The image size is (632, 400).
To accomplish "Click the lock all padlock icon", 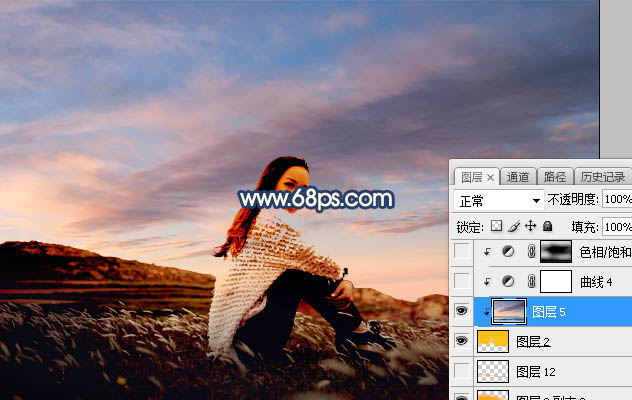I will [547, 226].
